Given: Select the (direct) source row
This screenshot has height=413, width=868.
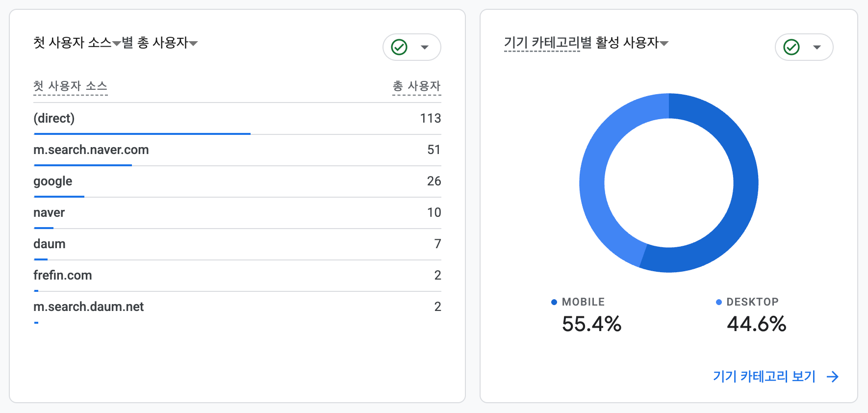Looking at the screenshot, I should click(237, 119).
